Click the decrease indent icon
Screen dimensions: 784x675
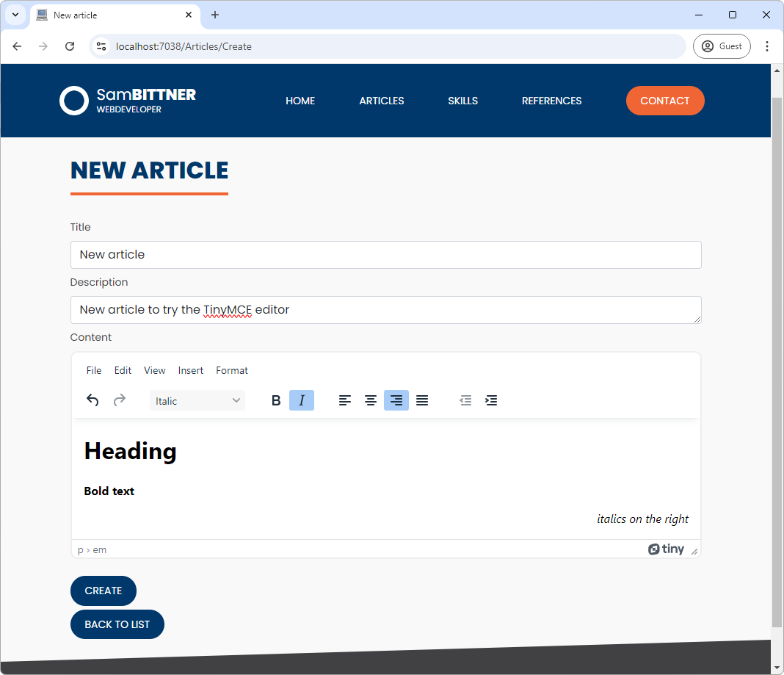(465, 400)
